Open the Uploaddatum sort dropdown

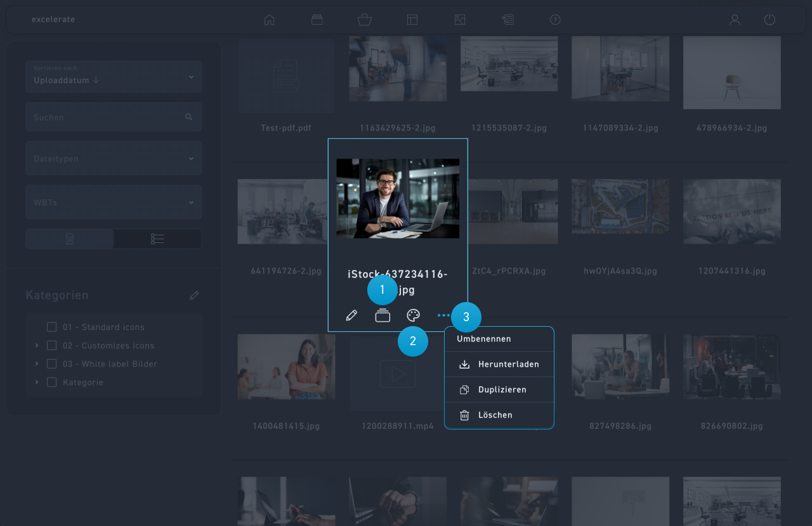pos(114,77)
